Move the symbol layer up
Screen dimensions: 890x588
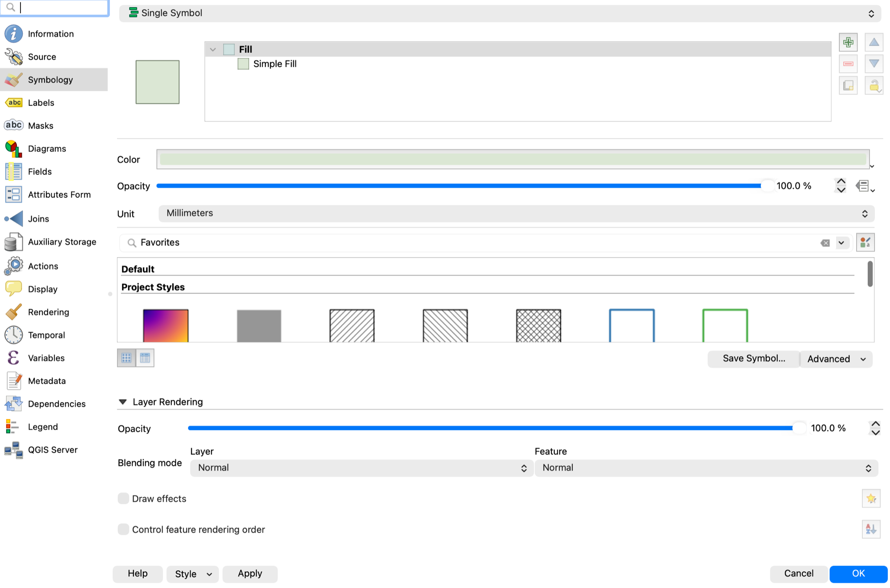tap(874, 42)
